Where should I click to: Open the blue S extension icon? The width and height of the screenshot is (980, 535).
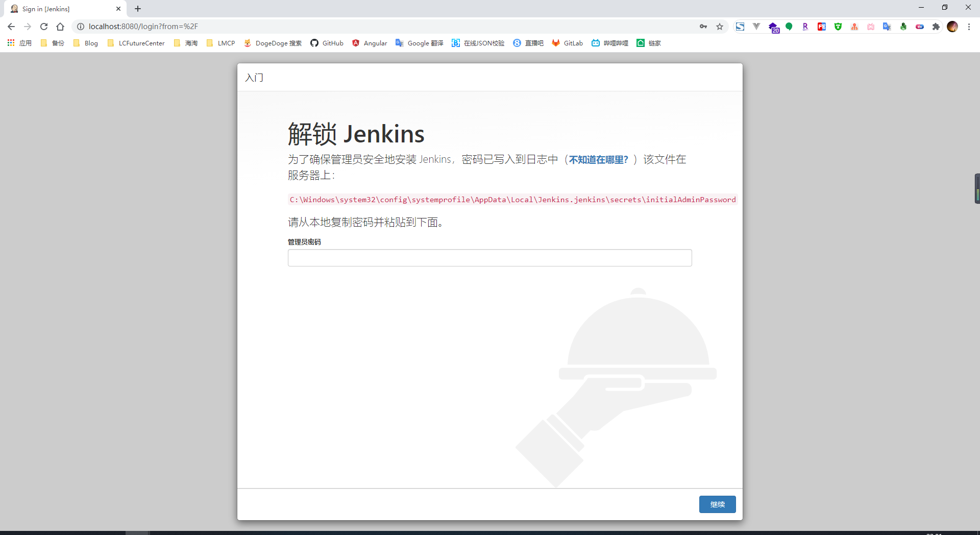(740, 27)
